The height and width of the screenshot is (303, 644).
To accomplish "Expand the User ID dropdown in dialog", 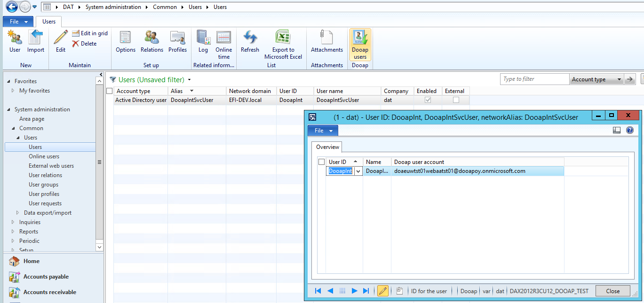I will (x=358, y=171).
